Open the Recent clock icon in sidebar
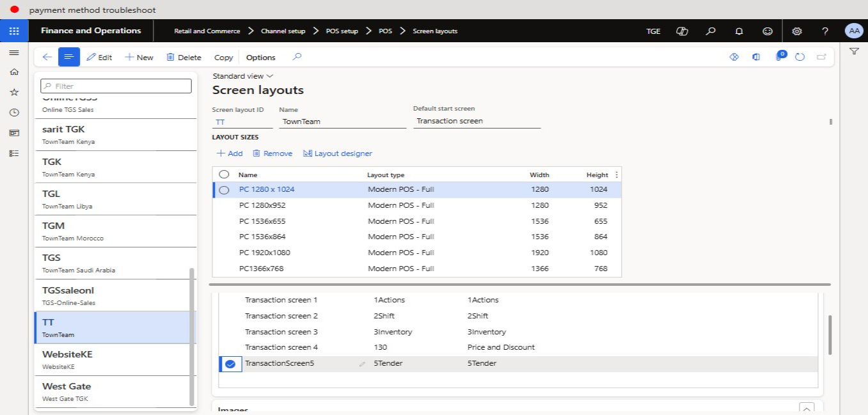The height and width of the screenshot is (415, 868). click(14, 113)
